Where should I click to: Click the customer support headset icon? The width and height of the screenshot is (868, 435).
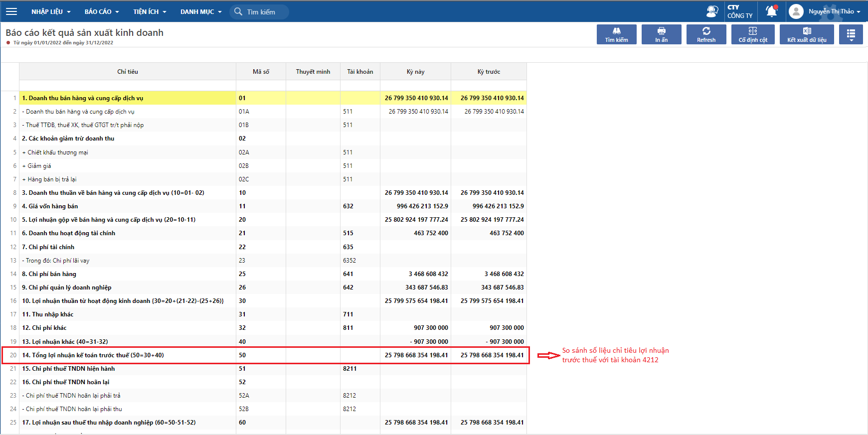pos(712,11)
